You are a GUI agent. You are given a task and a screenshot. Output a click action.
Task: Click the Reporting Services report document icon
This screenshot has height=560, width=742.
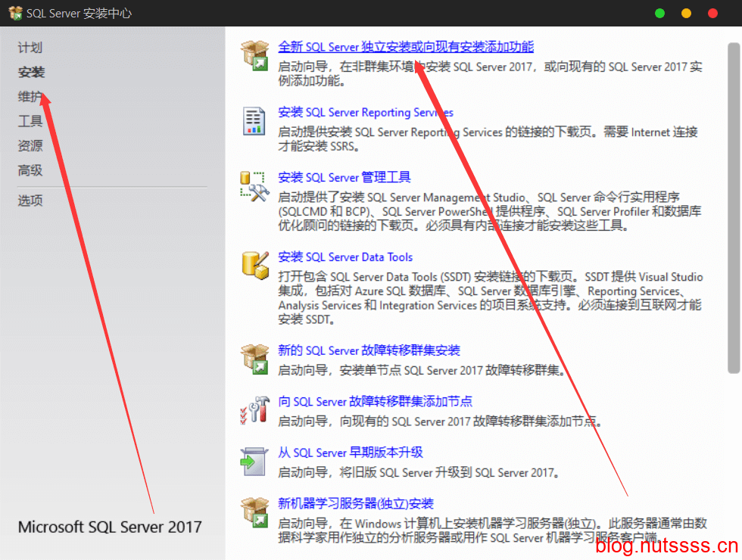pos(254,120)
